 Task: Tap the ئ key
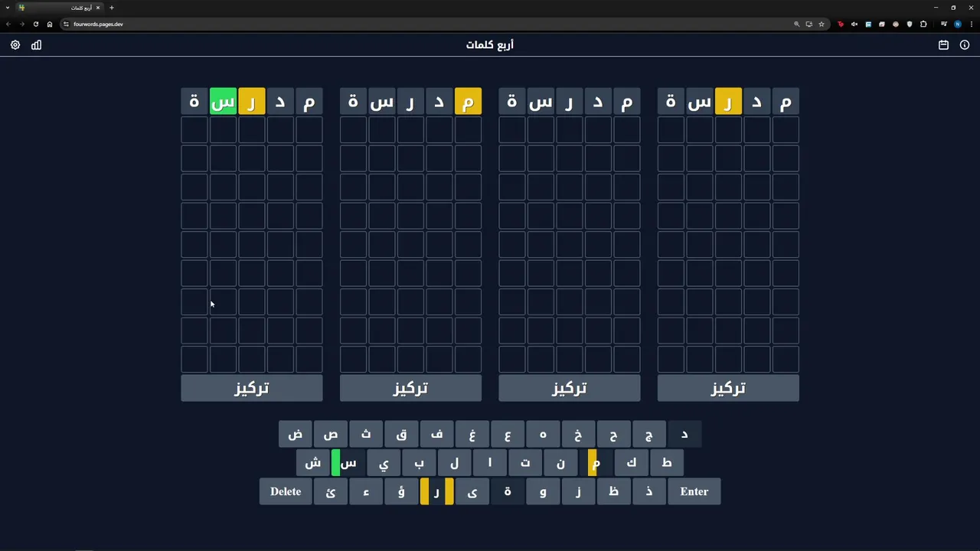pyautogui.click(x=331, y=491)
